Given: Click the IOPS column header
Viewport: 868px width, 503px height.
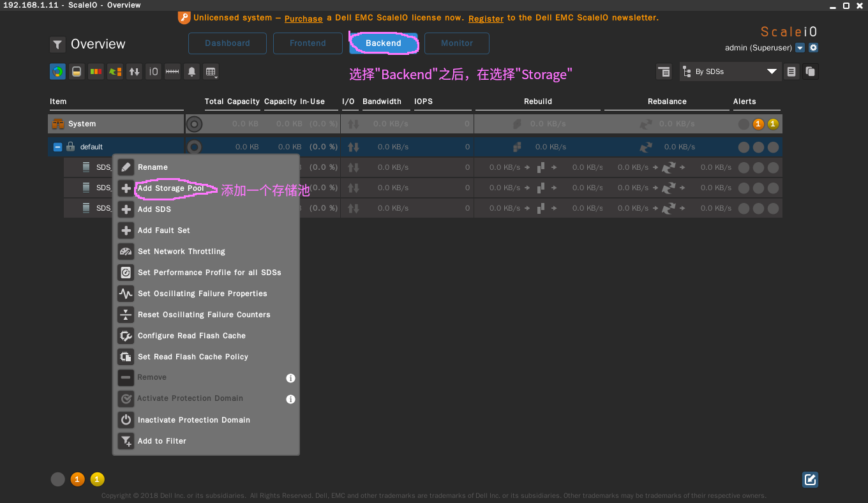Looking at the screenshot, I should tap(423, 101).
